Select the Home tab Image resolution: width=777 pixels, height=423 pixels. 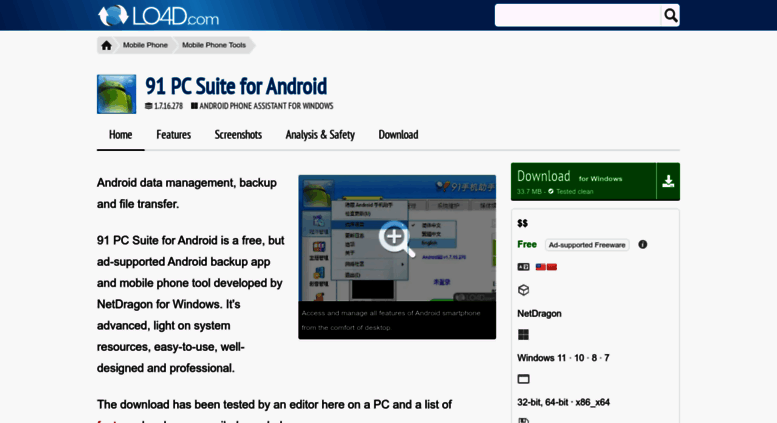[120, 135]
